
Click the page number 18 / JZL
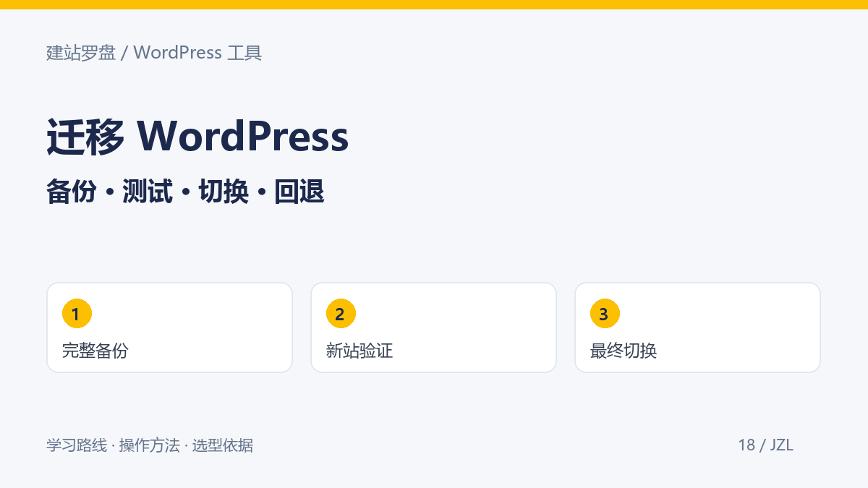[x=765, y=445]
